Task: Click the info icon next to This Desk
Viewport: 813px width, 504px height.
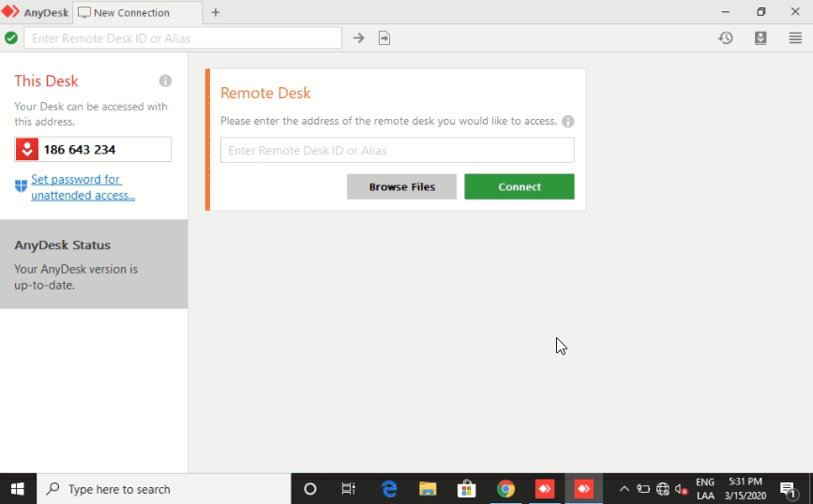Action: click(x=165, y=81)
